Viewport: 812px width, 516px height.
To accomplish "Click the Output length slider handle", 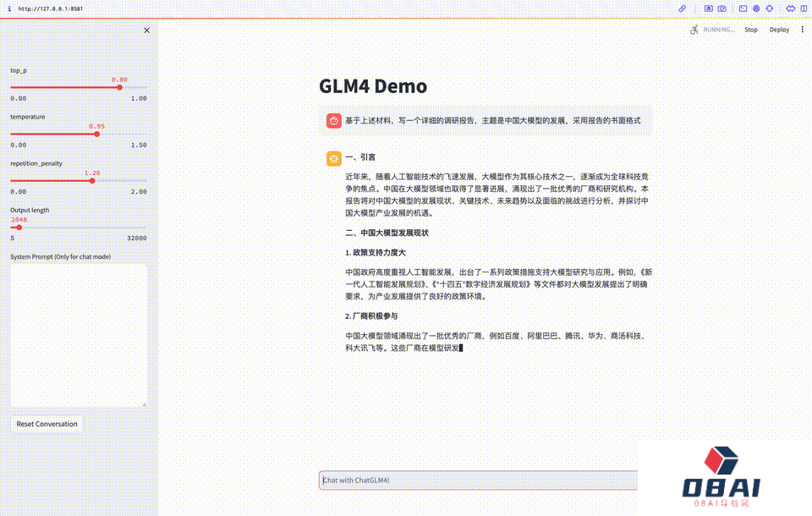I will point(19,227).
